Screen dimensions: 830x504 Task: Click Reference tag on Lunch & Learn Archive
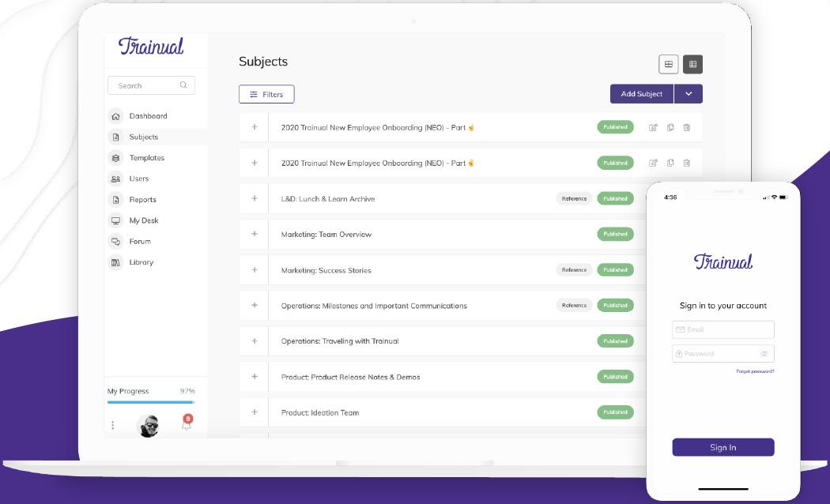[x=575, y=199]
